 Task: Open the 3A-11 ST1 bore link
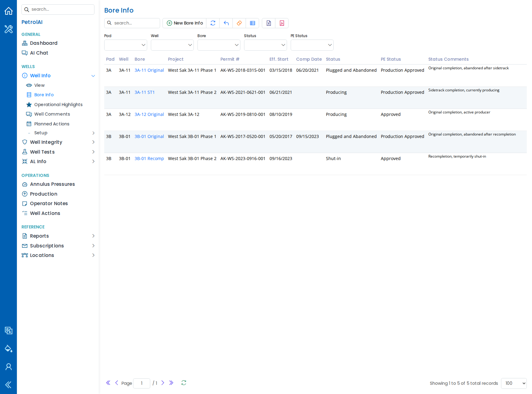coord(144,92)
